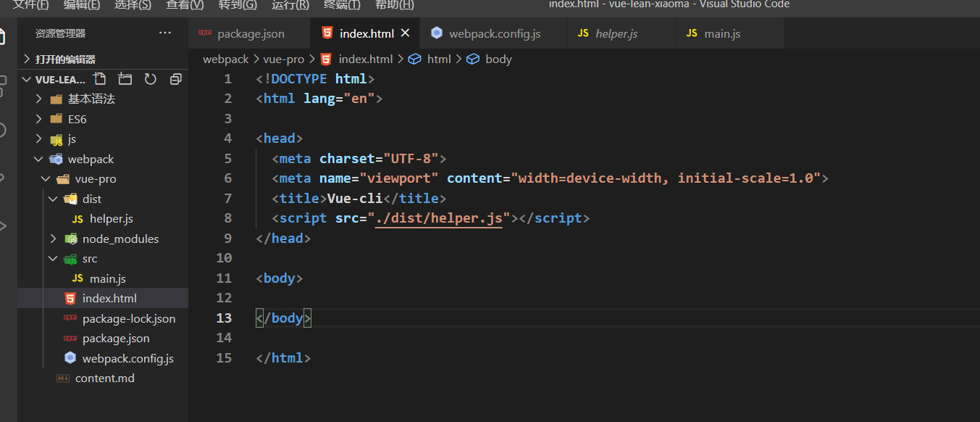Click the lang="en" attribute on line 2

click(x=339, y=98)
